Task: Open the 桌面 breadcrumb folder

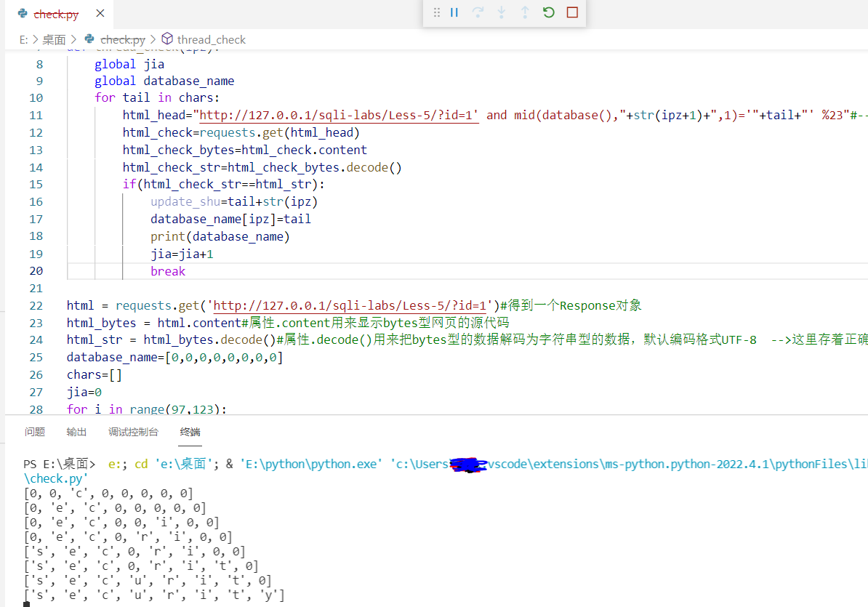Action: click(54, 39)
